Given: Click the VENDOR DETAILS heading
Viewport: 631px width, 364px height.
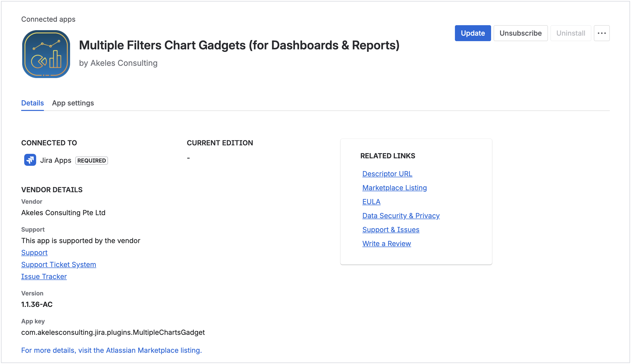Looking at the screenshot, I should click(x=52, y=190).
